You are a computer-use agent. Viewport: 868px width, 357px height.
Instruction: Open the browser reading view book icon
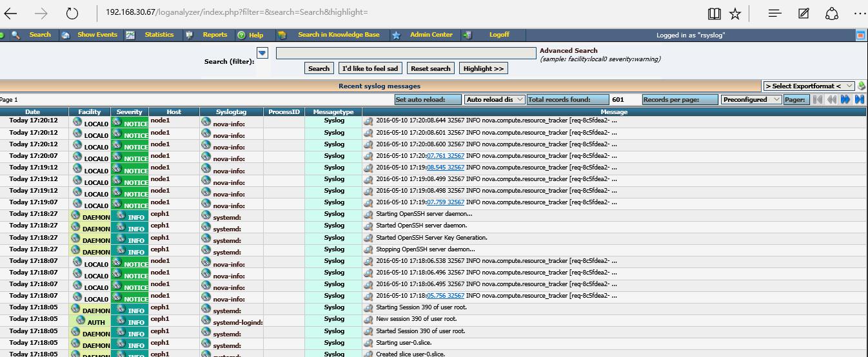click(x=713, y=13)
